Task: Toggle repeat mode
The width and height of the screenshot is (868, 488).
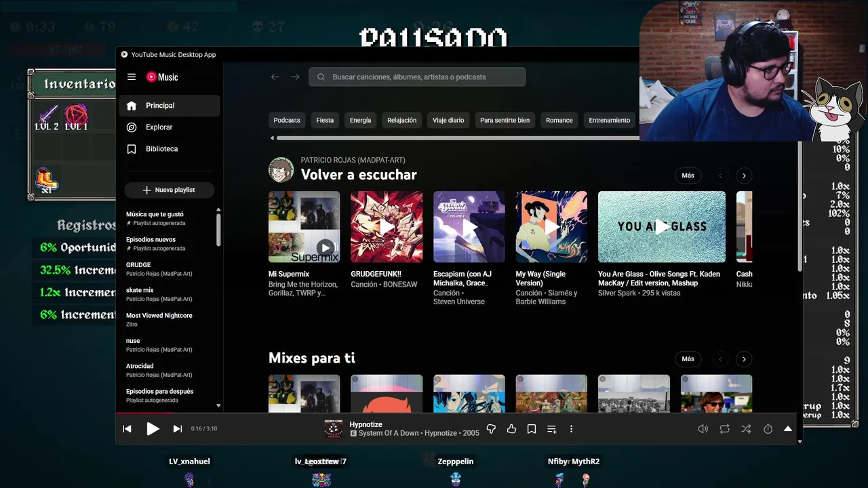Action: tap(725, 429)
